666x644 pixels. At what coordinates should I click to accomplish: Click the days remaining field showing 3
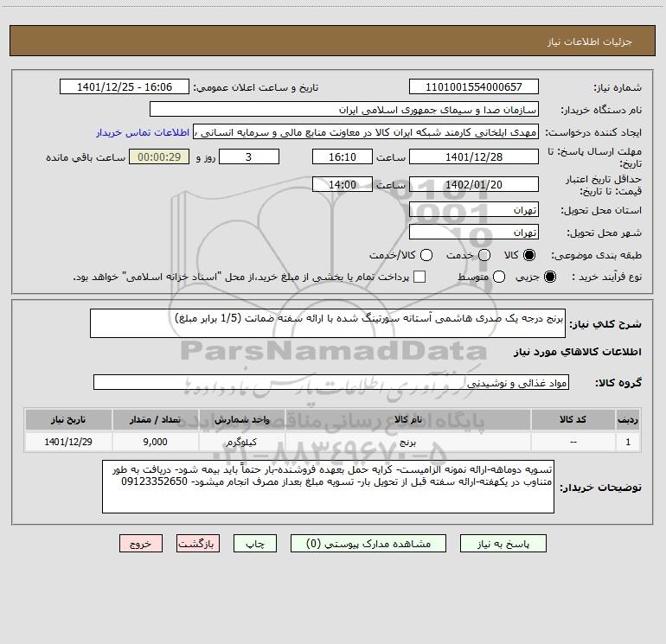pyautogui.click(x=249, y=156)
